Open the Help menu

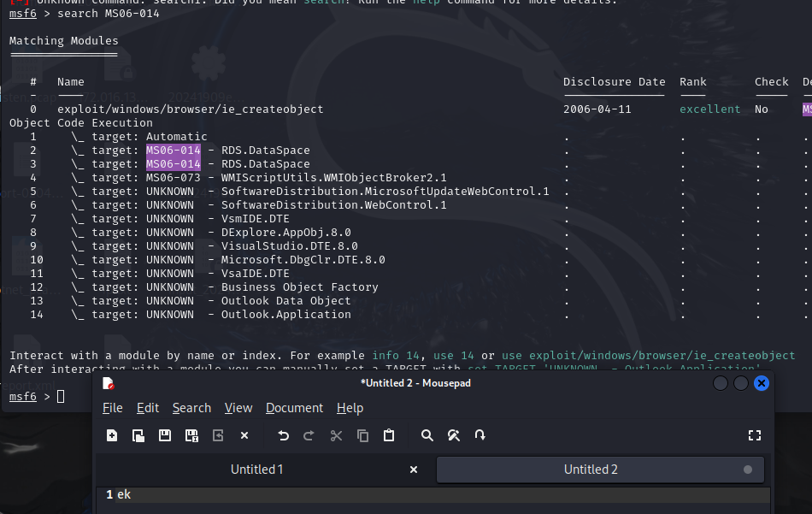click(350, 408)
